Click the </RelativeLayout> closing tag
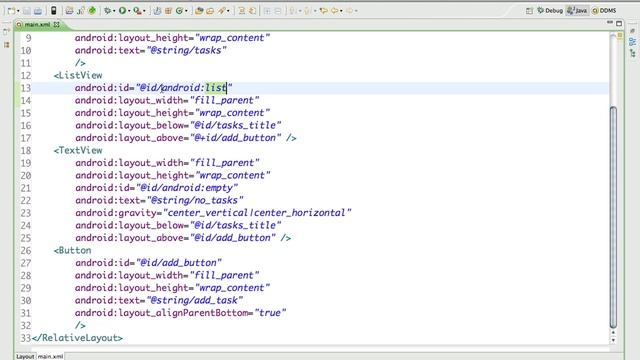 (x=77, y=338)
